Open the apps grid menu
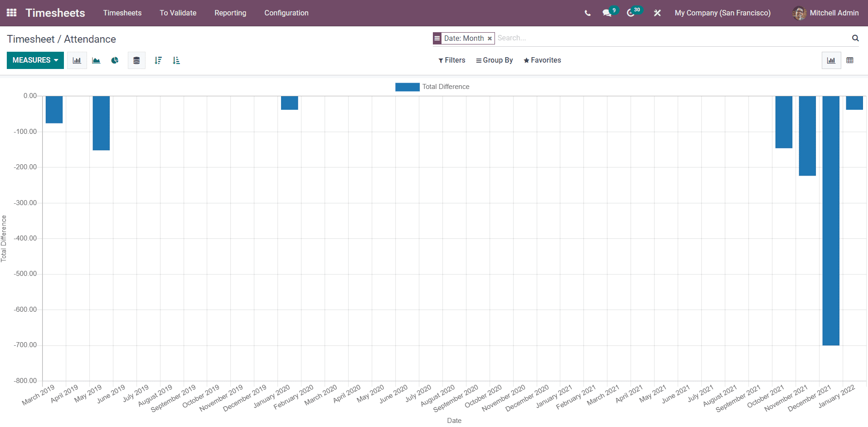868x427 pixels. 11,13
